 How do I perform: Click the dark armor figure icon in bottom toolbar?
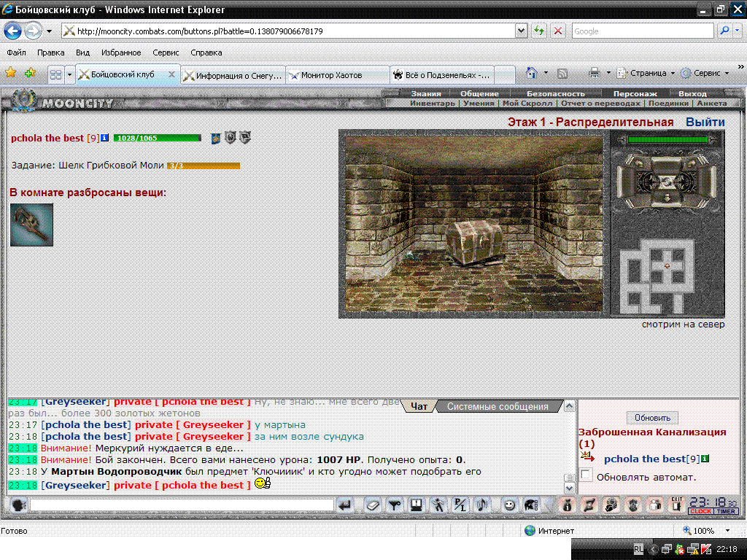click(633, 505)
